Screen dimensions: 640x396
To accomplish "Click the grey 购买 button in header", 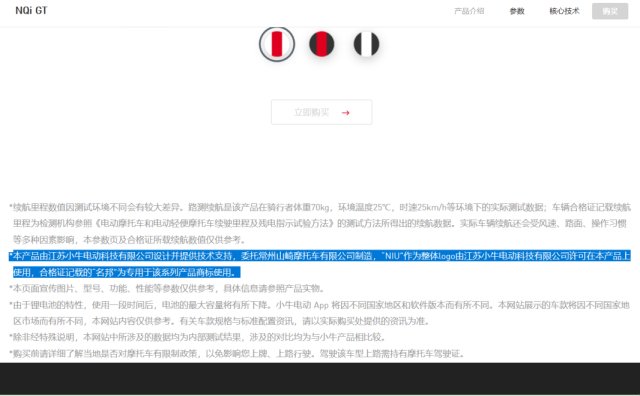I will coord(610,11).
